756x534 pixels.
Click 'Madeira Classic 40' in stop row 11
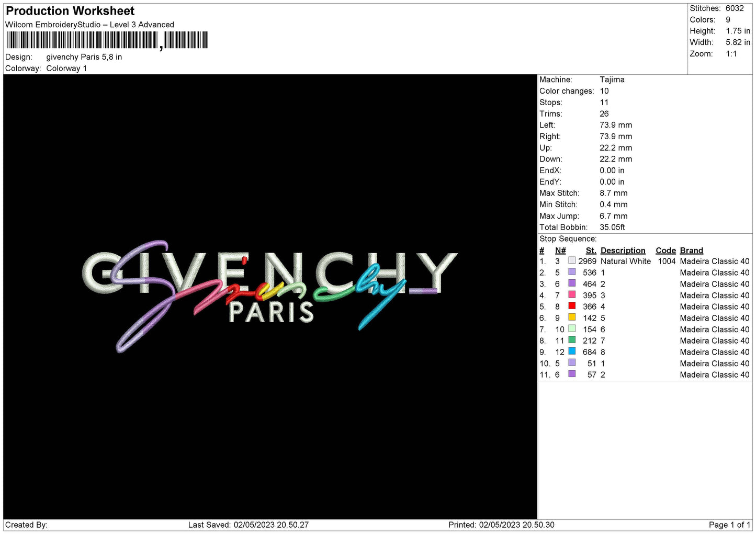(715, 374)
